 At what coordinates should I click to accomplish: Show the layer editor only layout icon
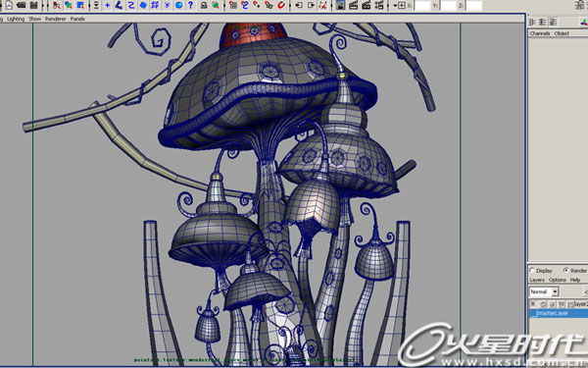[x=542, y=23]
